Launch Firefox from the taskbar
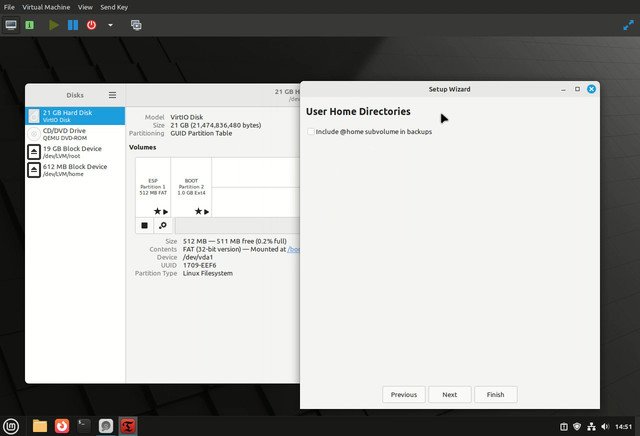This screenshot has width=640, height=436. click(x=62, y=426)
